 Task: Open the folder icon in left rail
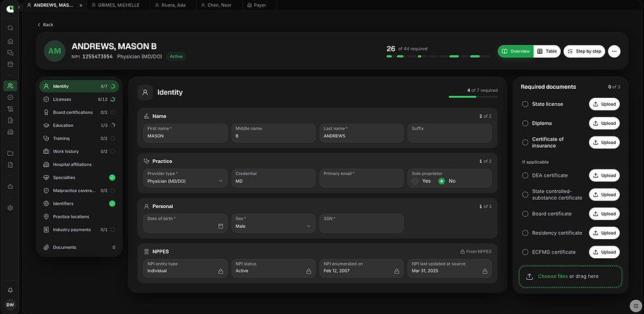click(11, 153)
